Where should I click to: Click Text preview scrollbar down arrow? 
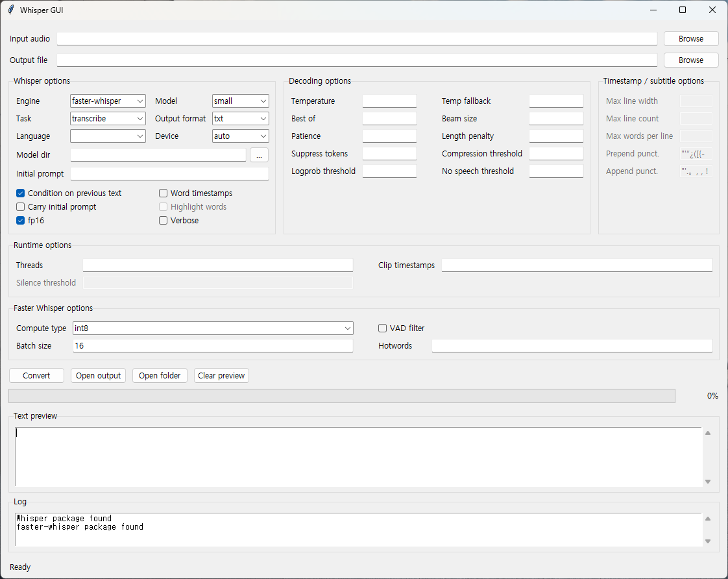click(x=708, y=482)
